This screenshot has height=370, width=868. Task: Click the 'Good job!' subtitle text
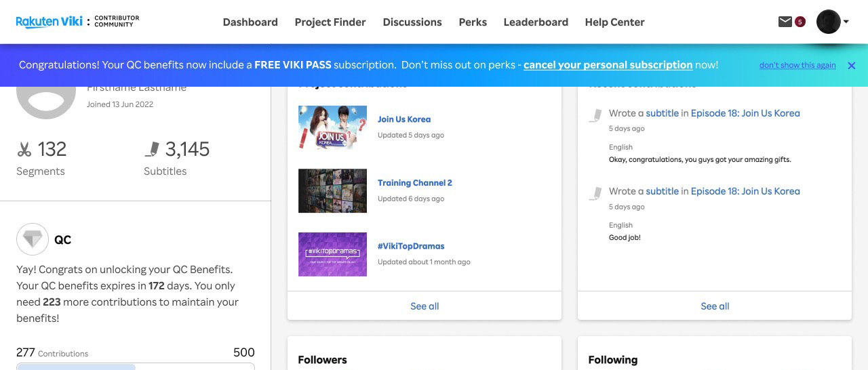[625, 238]
